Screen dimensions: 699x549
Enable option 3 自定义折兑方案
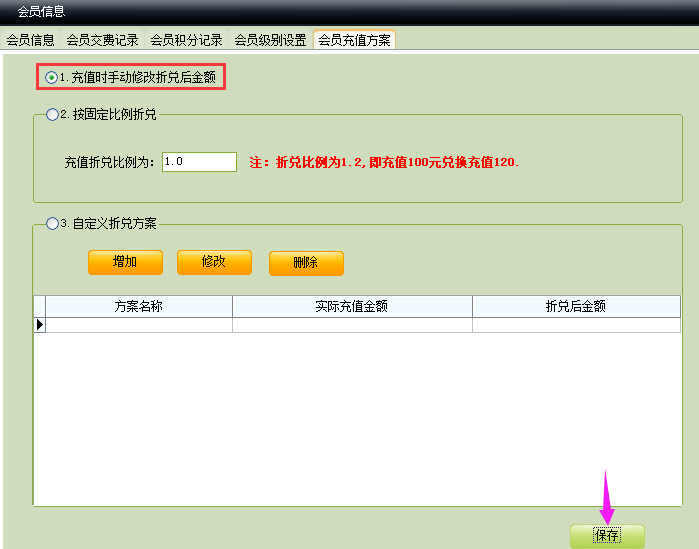tap(52, 223)
